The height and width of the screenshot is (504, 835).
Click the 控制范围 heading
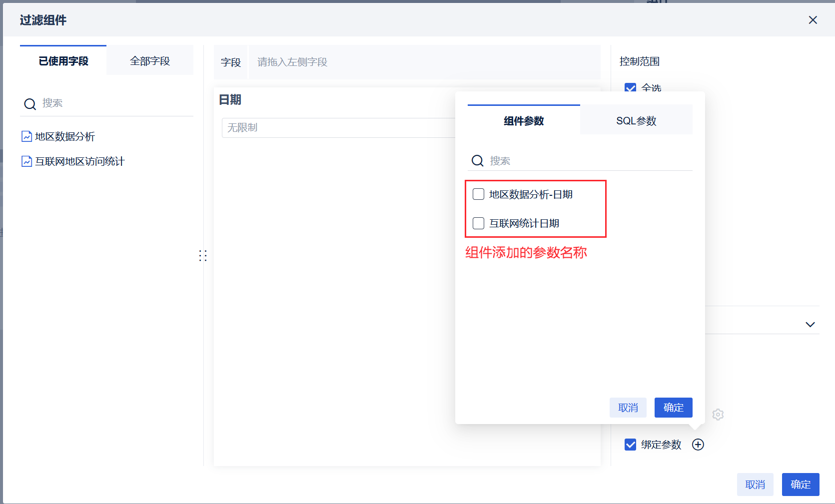click(640, 61)
